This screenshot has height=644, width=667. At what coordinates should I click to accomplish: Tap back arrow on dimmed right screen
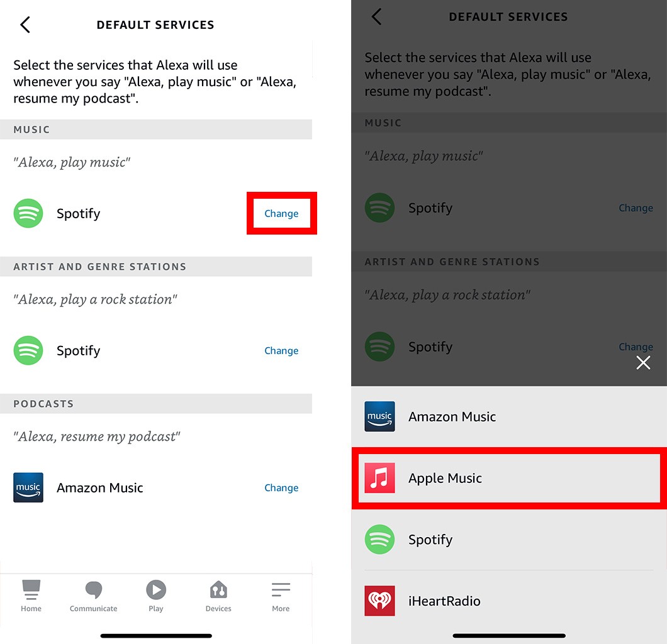(376, 16)
